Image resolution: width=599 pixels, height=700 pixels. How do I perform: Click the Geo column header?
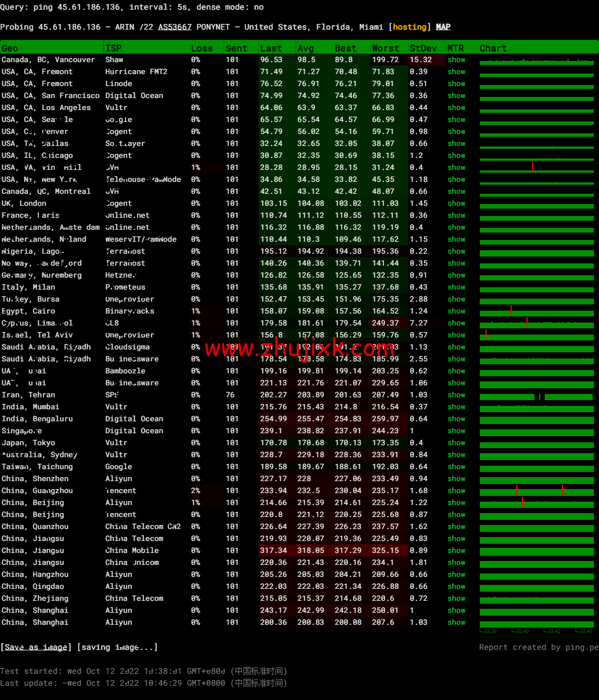click(10, 48)
